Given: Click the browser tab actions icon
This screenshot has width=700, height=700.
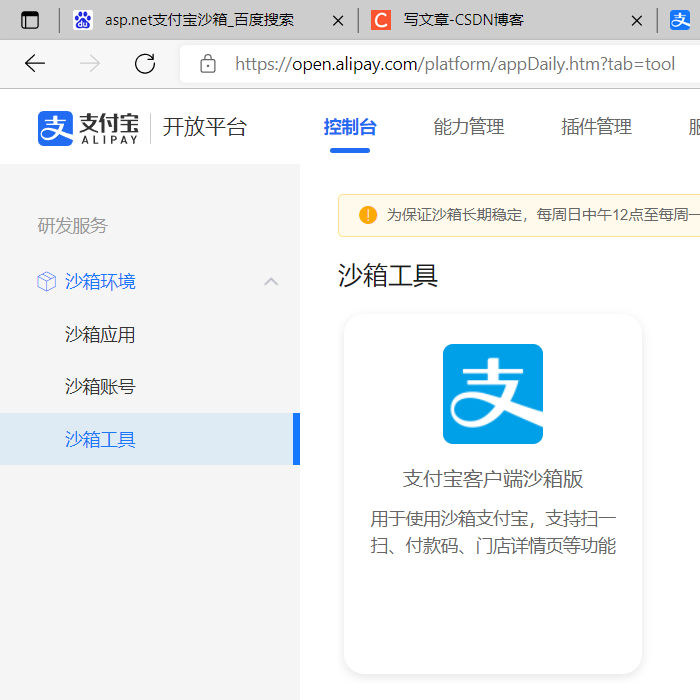Looking at the screenshot, I should [30, 20].
